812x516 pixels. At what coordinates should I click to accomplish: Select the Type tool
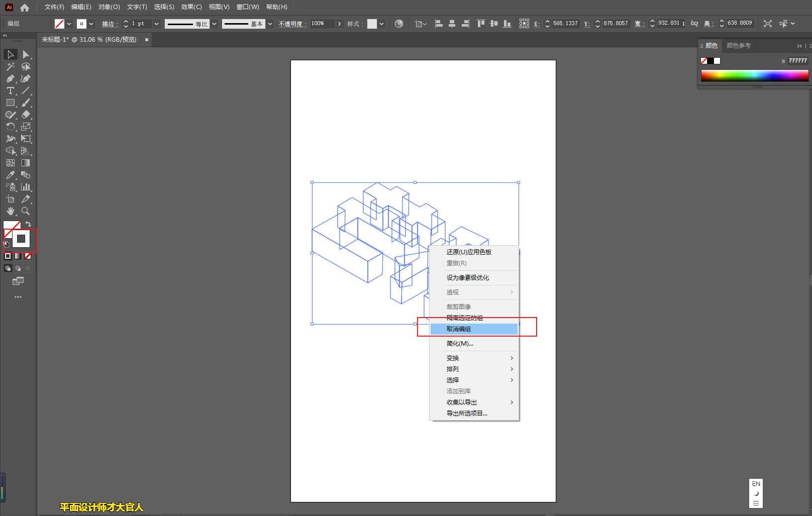point(10,90)
